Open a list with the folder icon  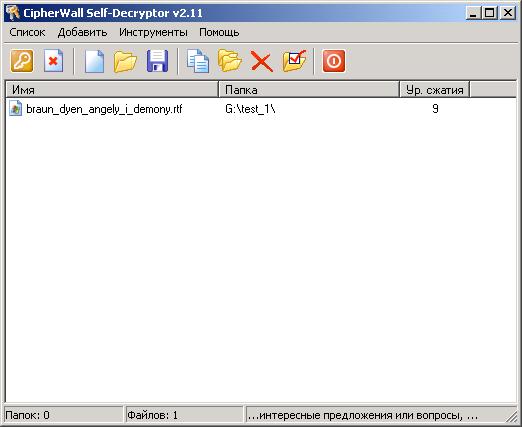(125, 61)
